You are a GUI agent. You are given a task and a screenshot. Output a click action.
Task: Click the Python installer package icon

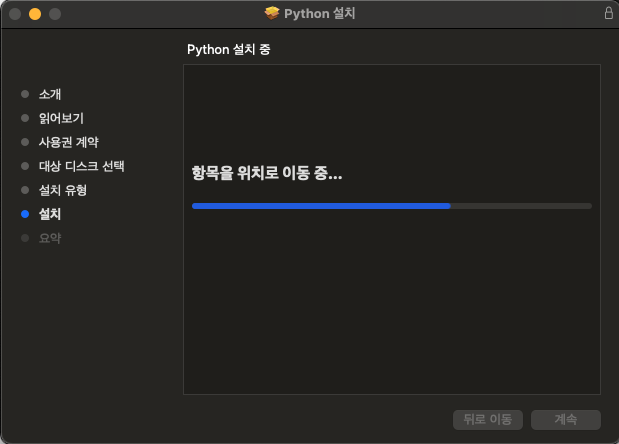click(x=272, y=13)
